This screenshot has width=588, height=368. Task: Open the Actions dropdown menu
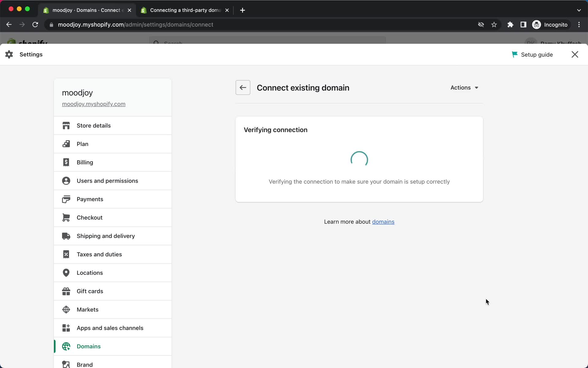click(464, 87)
